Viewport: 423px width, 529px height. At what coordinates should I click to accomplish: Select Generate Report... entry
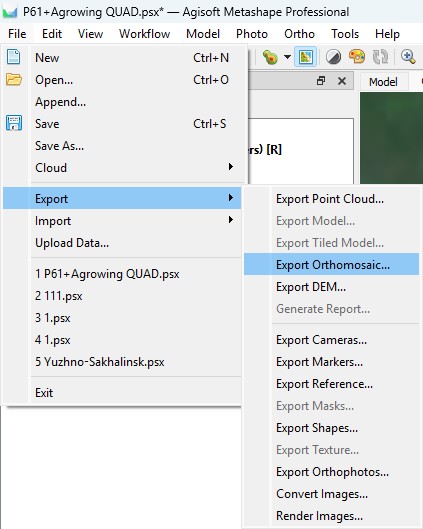click(x=332, y=309)
